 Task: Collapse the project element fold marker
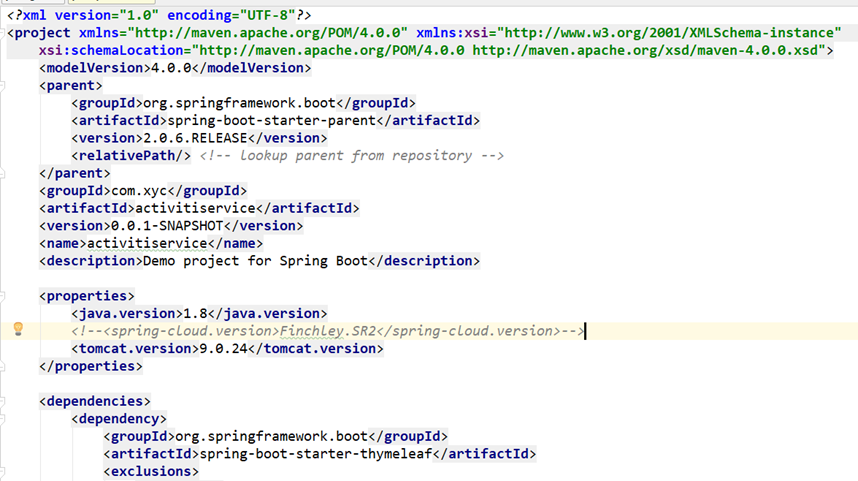[2, 33]
